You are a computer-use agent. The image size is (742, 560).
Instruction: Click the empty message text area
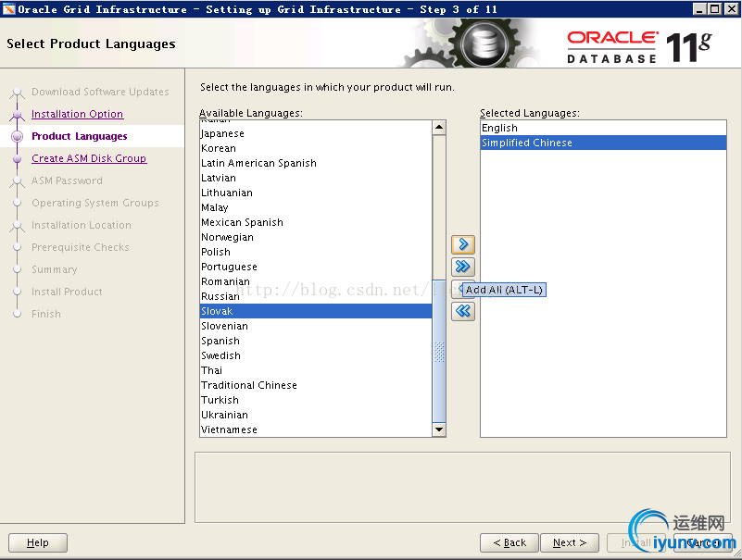tap(462, 487)
